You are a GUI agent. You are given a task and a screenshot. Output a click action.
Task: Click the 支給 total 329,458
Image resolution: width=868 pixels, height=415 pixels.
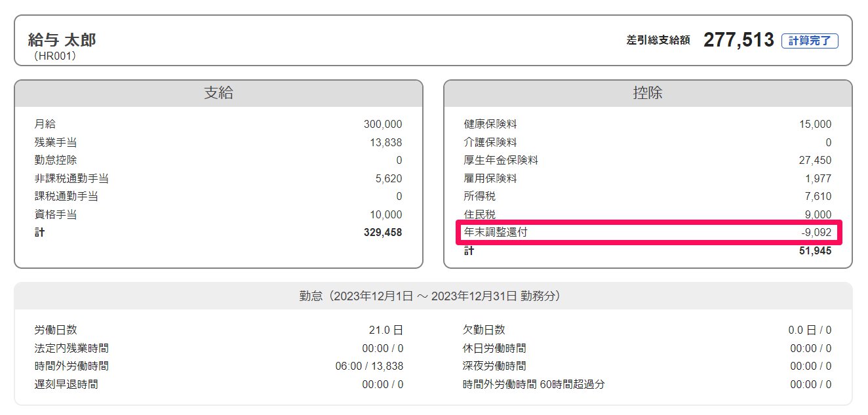(x=382, y=232)
